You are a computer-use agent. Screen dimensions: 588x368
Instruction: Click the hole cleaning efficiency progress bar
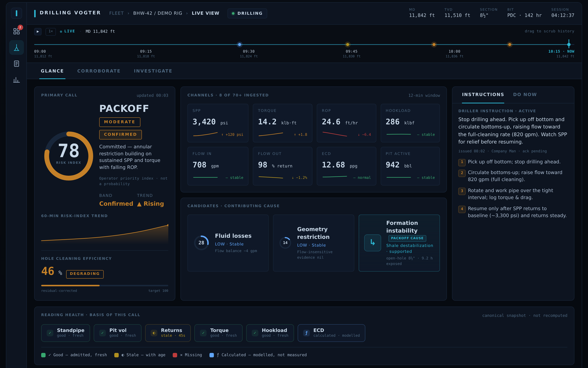coord(105,286)
